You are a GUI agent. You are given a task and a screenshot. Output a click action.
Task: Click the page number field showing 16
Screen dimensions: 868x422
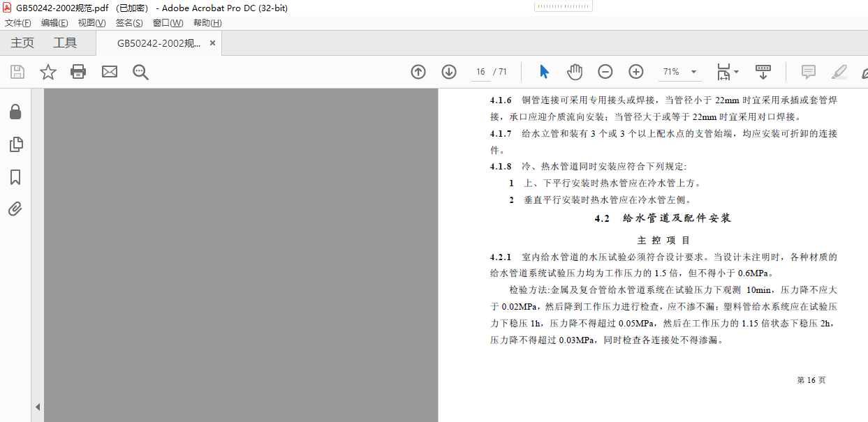point(480,72)
